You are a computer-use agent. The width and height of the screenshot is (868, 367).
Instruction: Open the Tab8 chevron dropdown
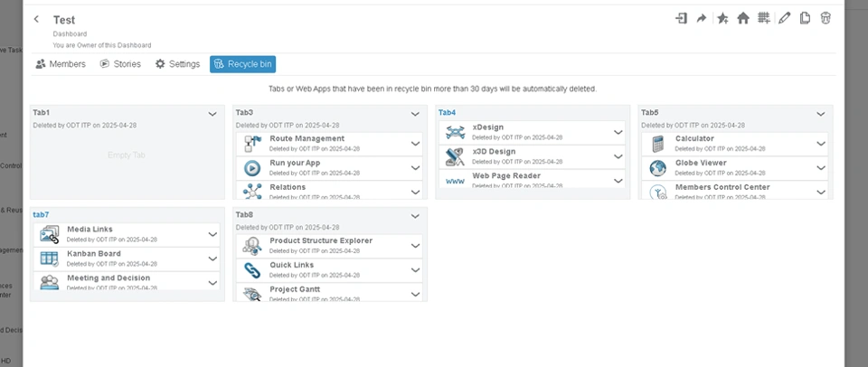point(415,216)
